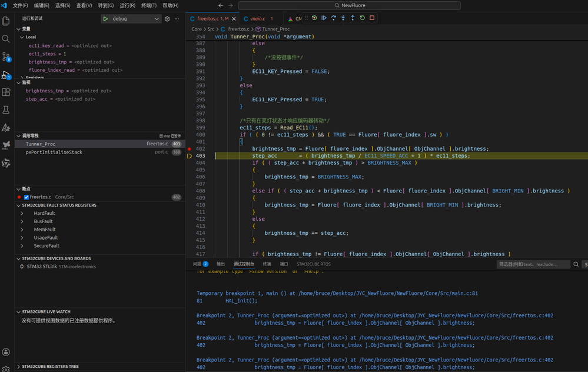Image resolution: width=588 pixels, height=372 pixels.
Task: Click the Step Over debug button
Action: pos(333,18)
